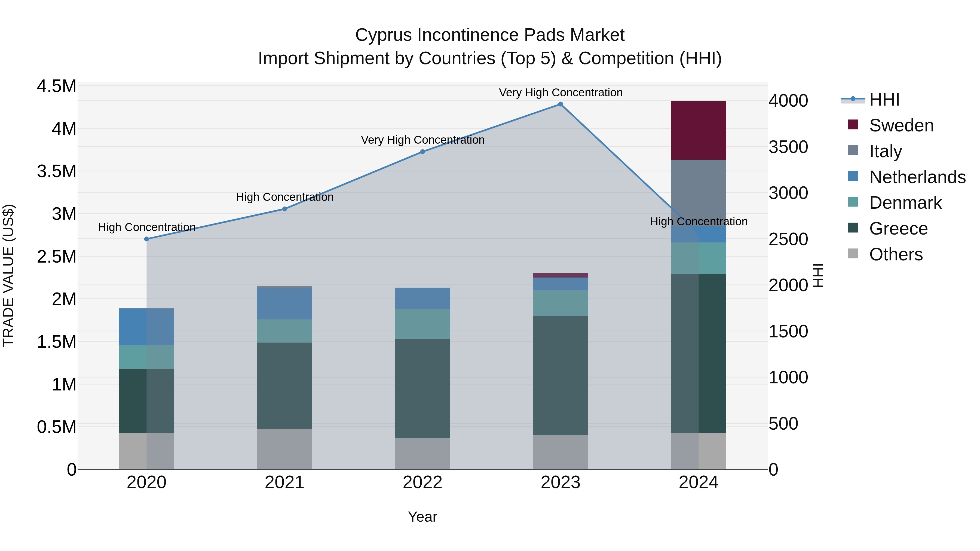
Task: Click the Netherlands blue legend swatch
Action: (x=853, y=176)
